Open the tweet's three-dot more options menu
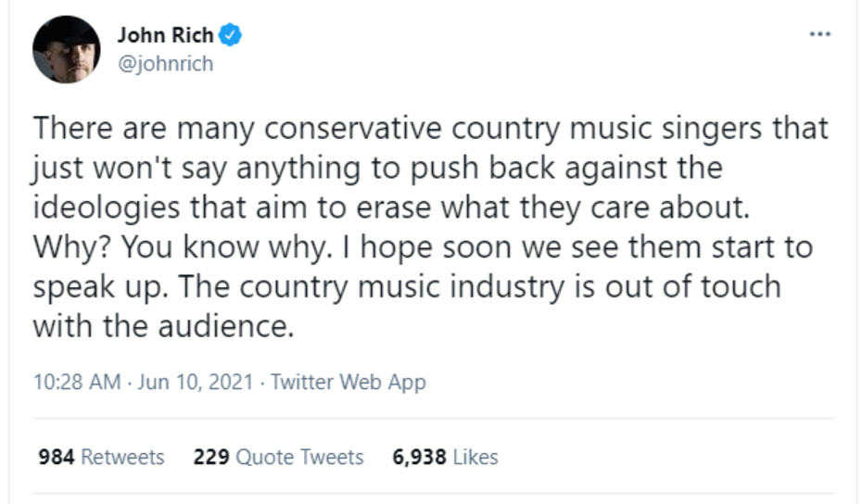862x504 pixels. click(819, 33)
